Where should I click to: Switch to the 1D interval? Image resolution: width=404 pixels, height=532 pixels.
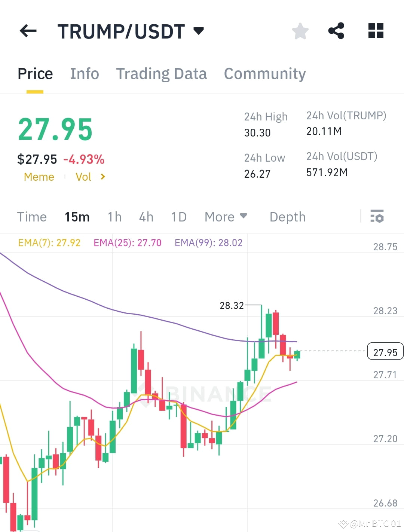[178, 217]
